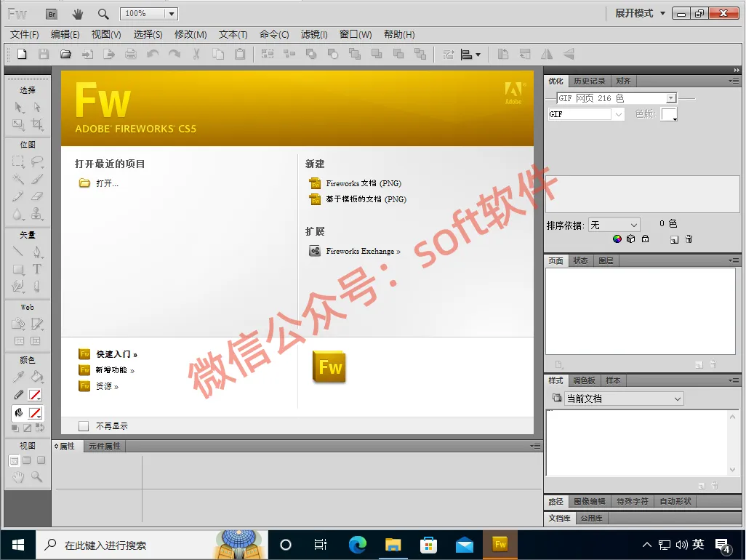Open the 快速入门 link
The height and width of the screenshot is (560, 746).
click(x=116, y=354)
